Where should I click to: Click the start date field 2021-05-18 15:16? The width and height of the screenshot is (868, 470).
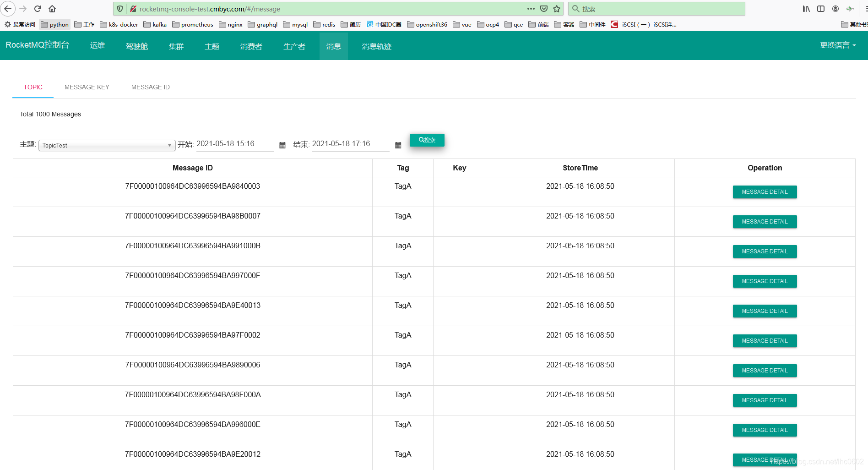pos(235,144)
